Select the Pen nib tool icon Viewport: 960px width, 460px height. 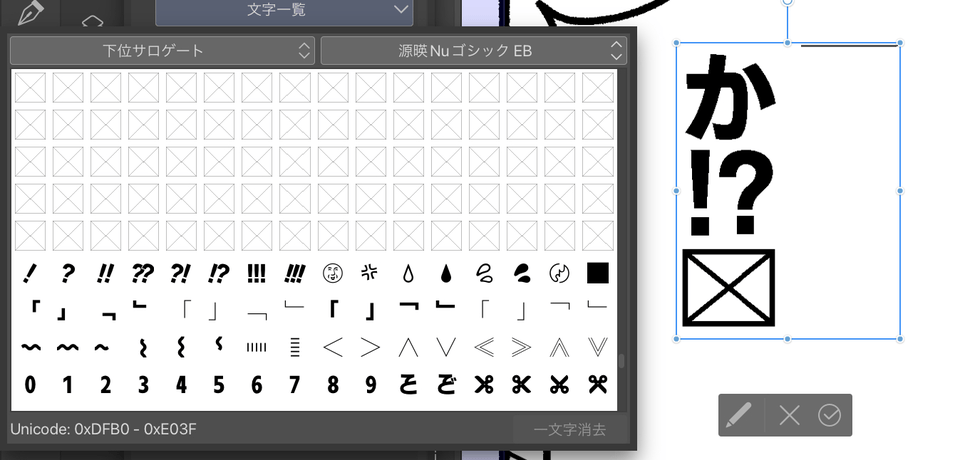pyautogui.click(x=31, y=12)
